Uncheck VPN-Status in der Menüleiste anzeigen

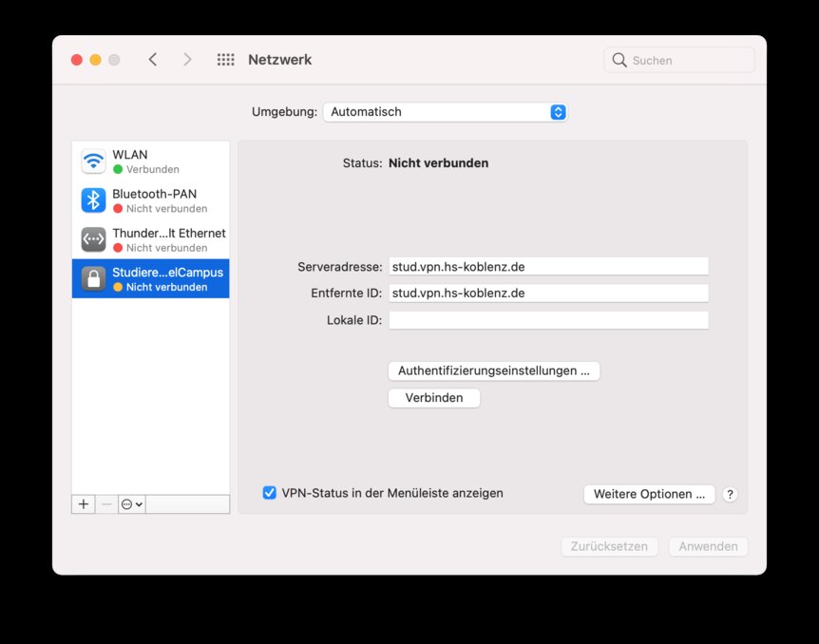point(270,493)
